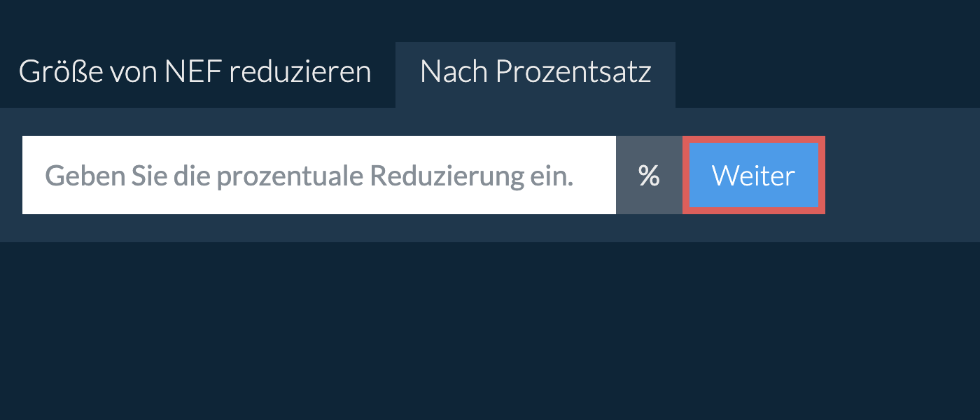Focus the percentage reduction input field
Image resolution: width=980 pixels, height=420 pixels.
coord(318,175)
